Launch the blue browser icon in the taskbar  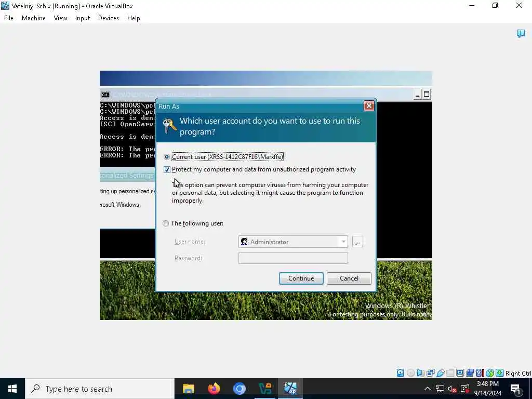coord(239,389)
